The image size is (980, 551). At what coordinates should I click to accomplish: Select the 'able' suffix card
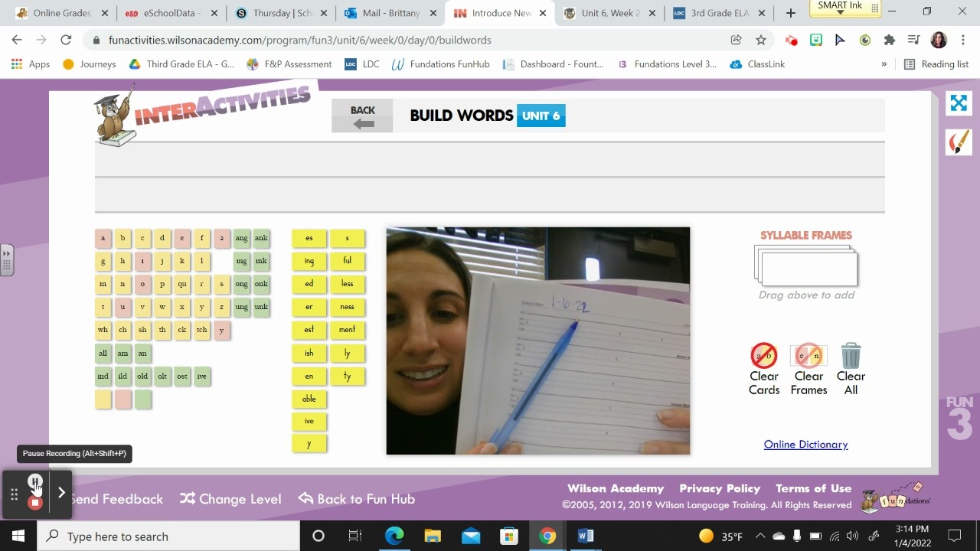(309, 399)
